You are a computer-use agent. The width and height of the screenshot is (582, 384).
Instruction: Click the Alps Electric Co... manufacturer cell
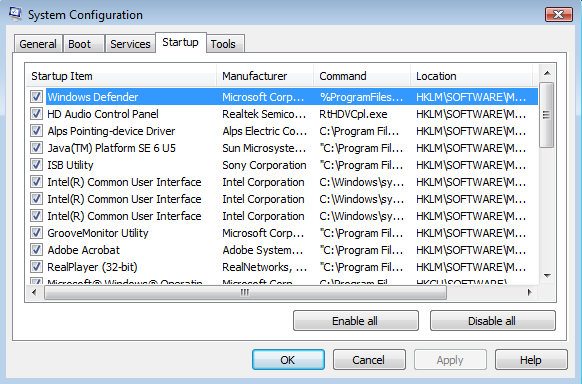coord(265,131)
